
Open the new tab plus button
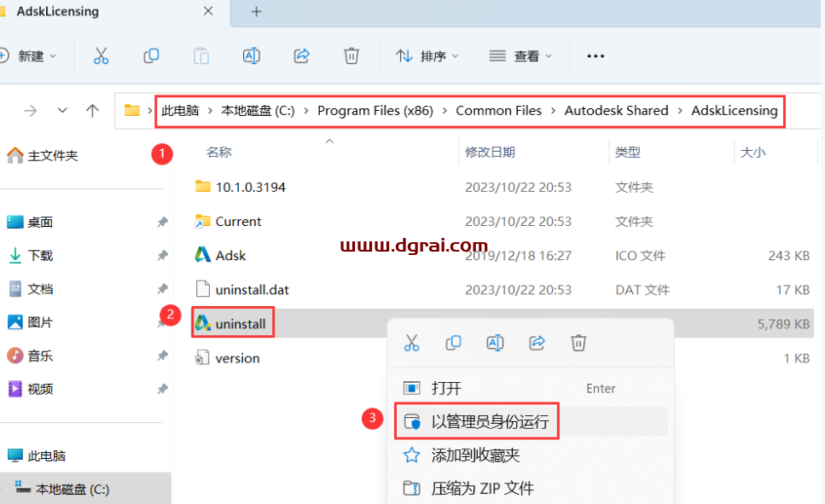tap(256, 12)
